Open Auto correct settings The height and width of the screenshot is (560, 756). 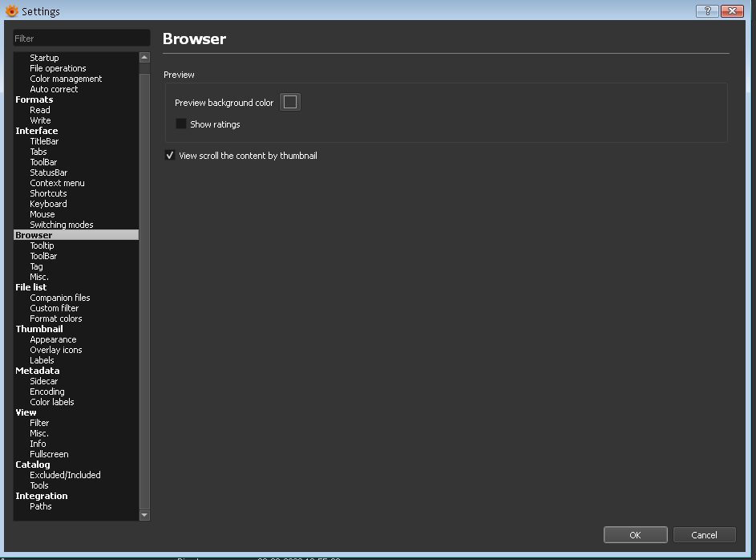[x=54, y=89]
